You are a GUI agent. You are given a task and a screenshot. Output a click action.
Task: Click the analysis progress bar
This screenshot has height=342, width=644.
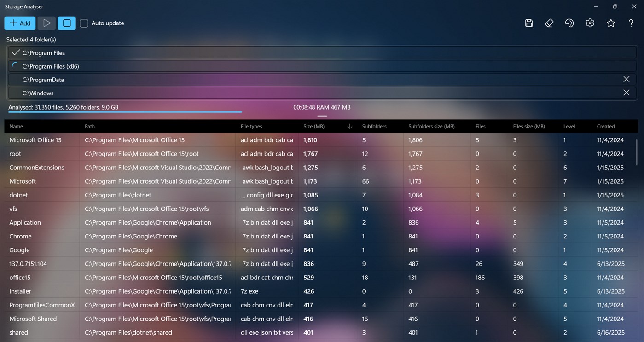124,112
